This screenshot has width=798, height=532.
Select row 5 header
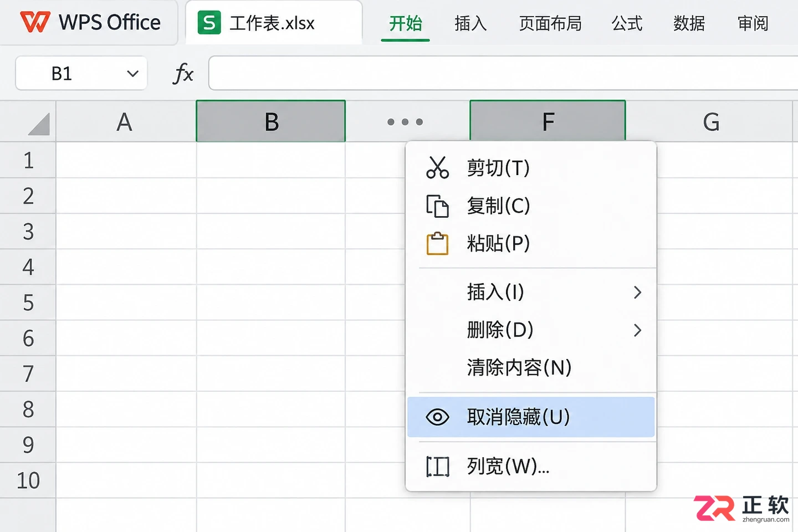click(28, 303)
